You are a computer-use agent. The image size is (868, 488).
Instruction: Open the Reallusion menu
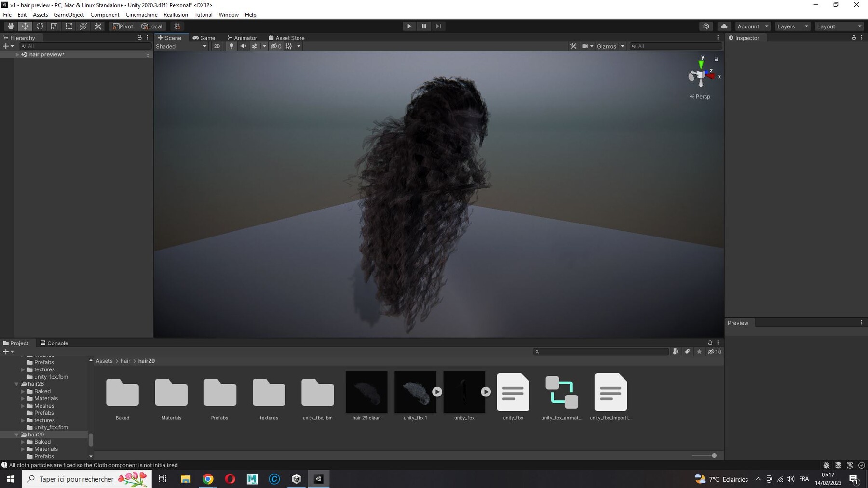tap(176, 15)
